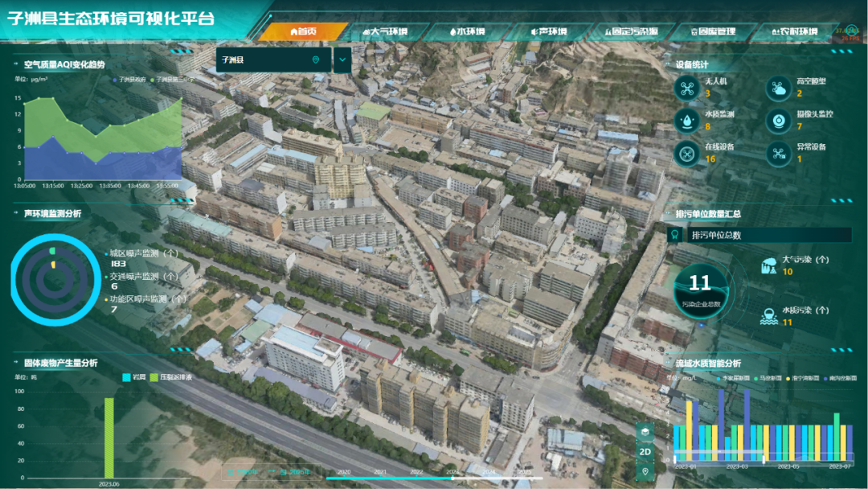Expand the region dropdown arrow next to 子洲县

pos(342,60)
